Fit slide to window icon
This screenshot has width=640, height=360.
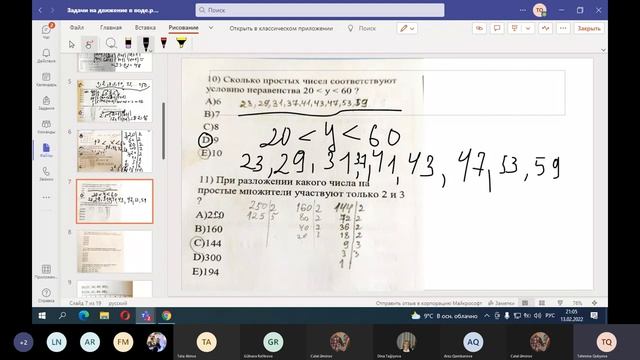click(595, 303)
